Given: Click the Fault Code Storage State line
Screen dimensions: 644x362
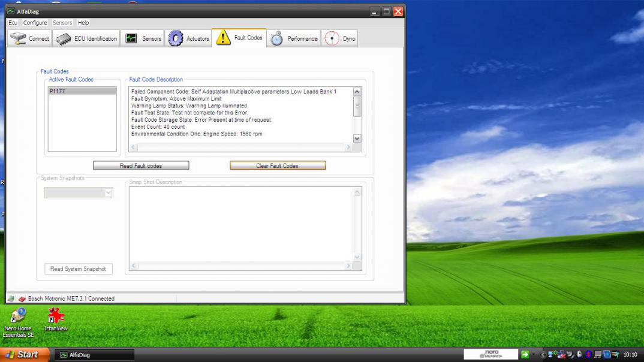Looking at the screenshot, I should coord(201,120).
